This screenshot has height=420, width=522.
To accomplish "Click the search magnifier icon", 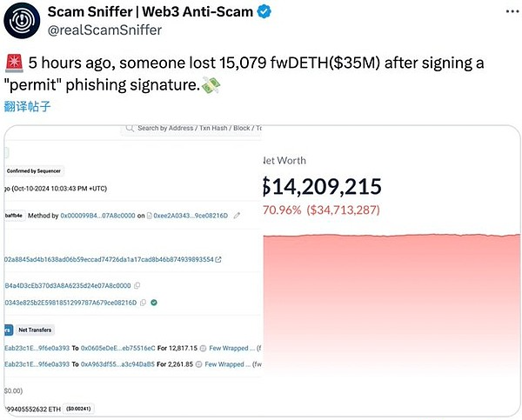I will (x=130, y=128).
